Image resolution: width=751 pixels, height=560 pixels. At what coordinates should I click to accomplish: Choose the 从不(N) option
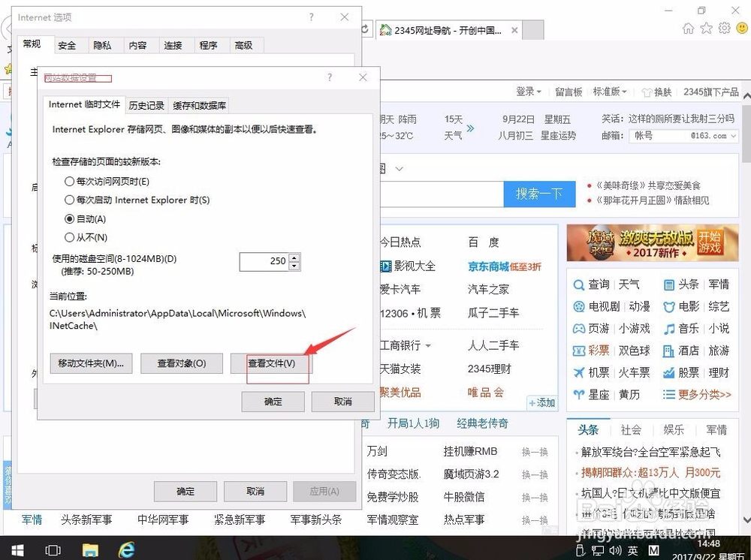pyautogui.click(x=68, y=238)
